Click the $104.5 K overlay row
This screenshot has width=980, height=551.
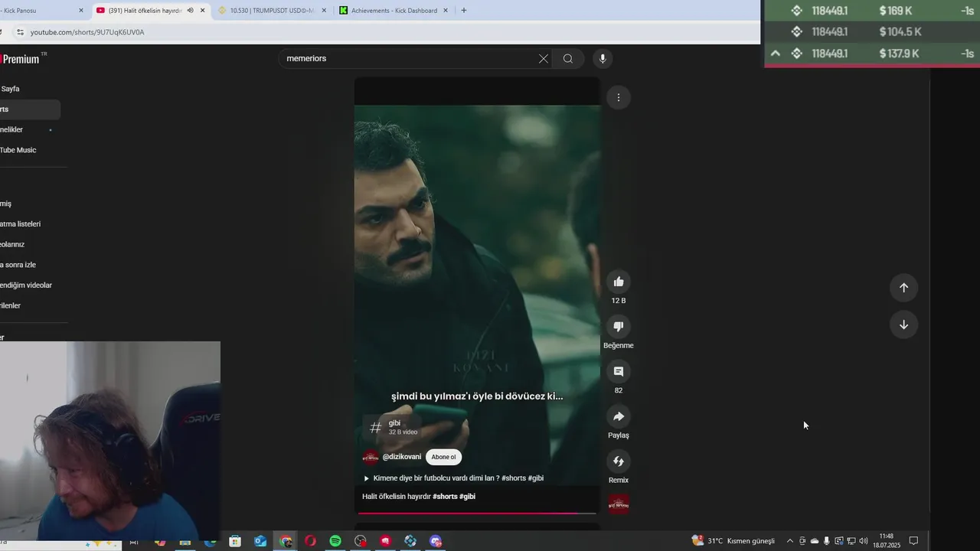pyautogui.click(x=872, y=31)
